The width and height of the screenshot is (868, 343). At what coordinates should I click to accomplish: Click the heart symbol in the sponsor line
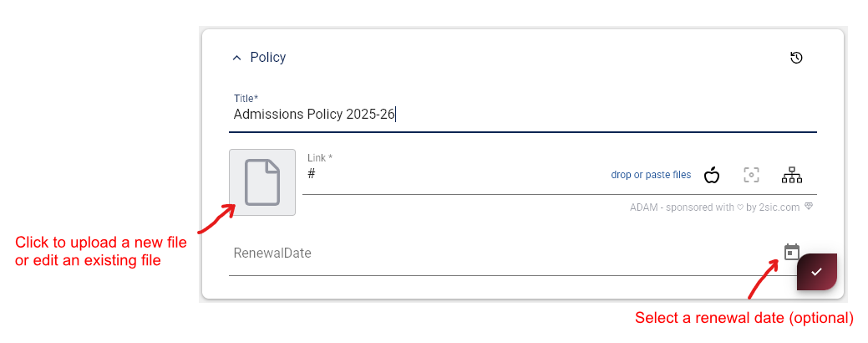[x=740, y=207]
